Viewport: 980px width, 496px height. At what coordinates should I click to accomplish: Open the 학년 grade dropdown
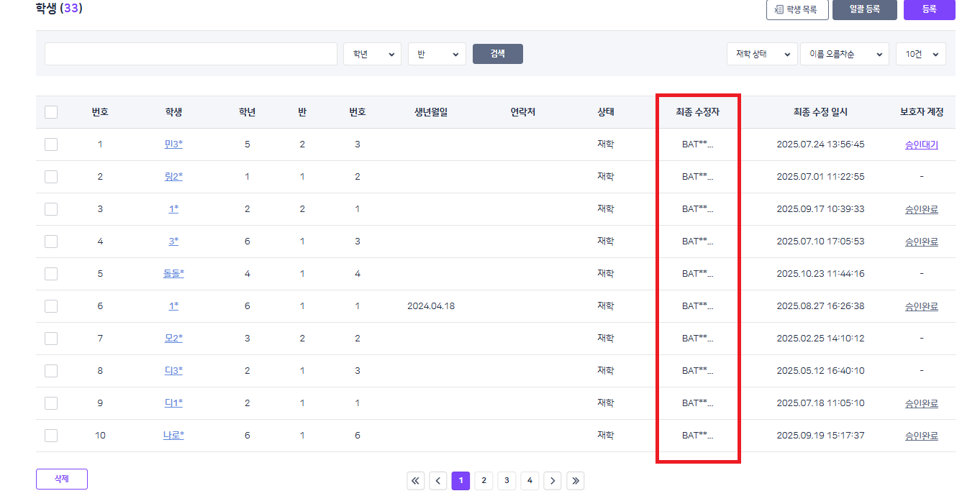pyautogui.click(x=372, y=54)
